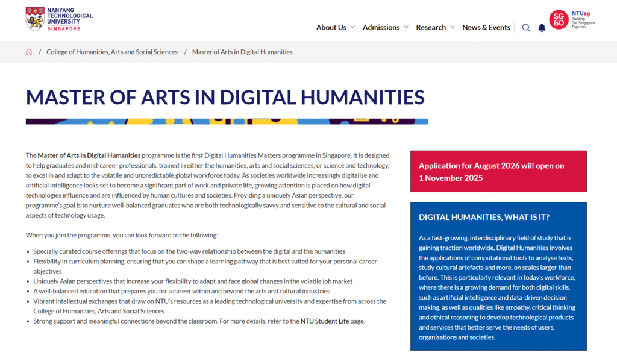This screenshot has width=617, height=364.
Task: Click the 'Digital Humanities, What Is It?' heading
Action: click(484, 218)
